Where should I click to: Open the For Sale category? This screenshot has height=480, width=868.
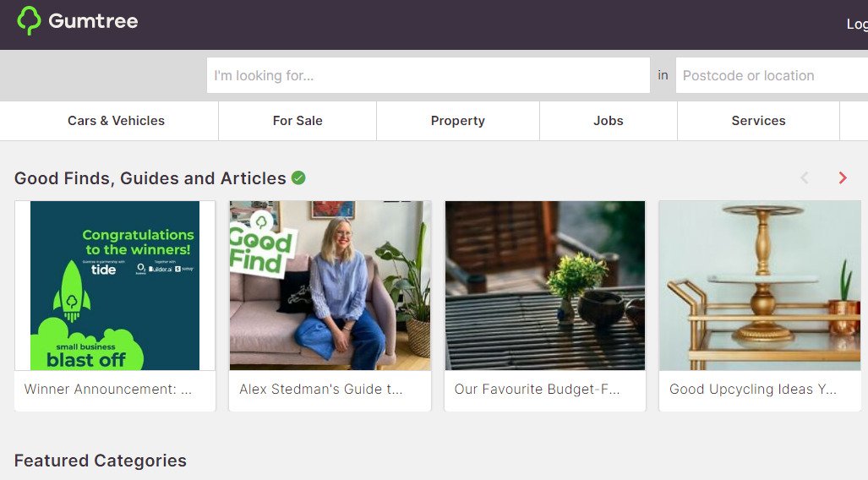tap(298, 121)
